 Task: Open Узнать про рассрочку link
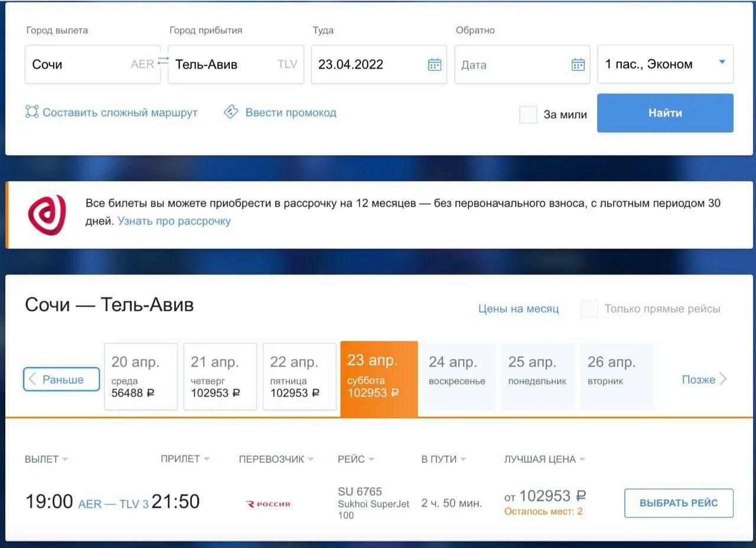174,221
